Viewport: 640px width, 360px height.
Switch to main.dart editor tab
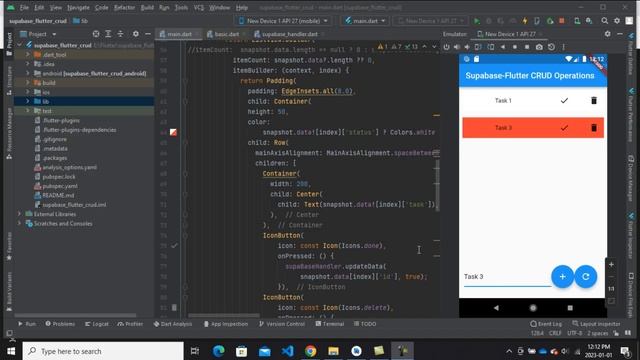click(x=179, y=34)
